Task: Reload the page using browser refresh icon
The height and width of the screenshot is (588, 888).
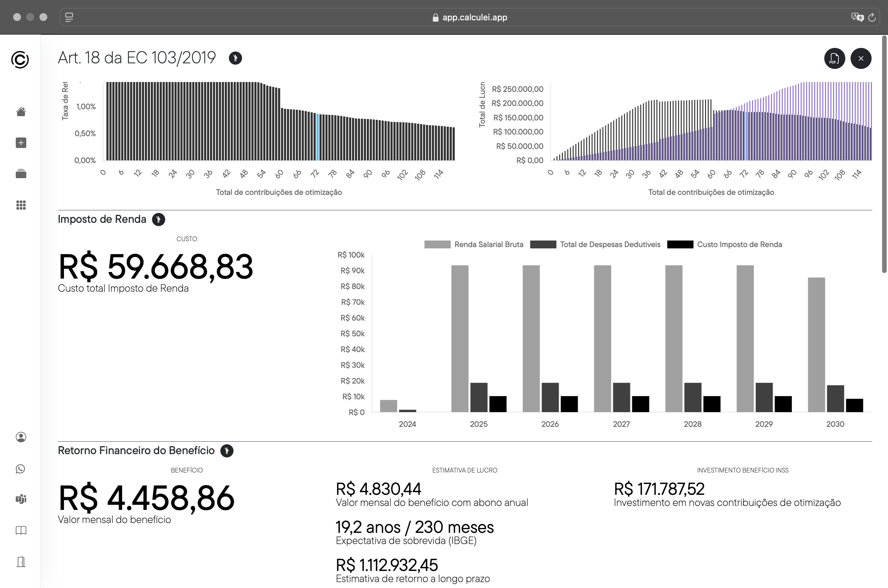Action: tap(872, 17)
